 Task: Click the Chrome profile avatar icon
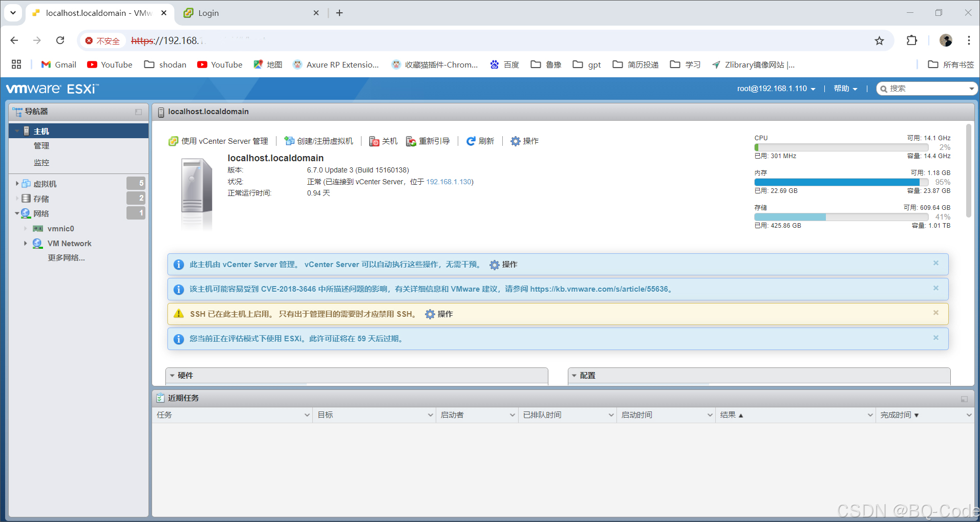pyautogui.click(x=946, y=40)
